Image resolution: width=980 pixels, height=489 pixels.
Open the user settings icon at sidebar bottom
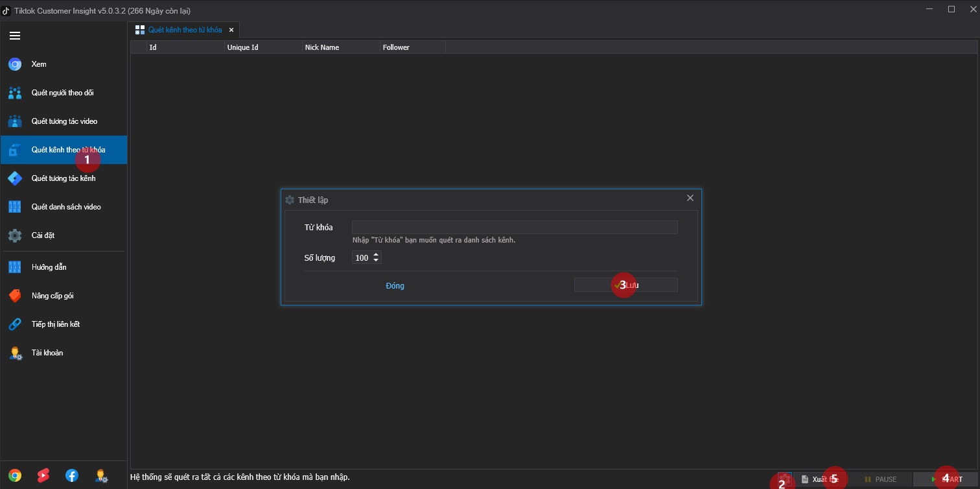tap(101, 475)
